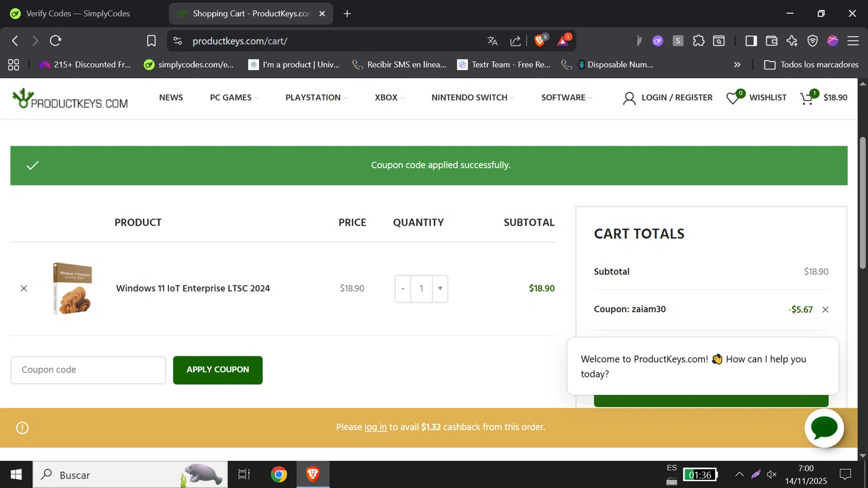This screenshot has height=488, width=868.
Task: Open the 'Recibir SMS en línea' bookmark
Action: tap(399, 65)
